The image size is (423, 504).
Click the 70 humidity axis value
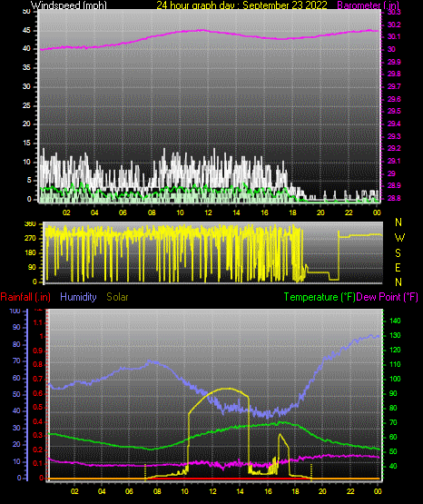pos(16,361)
